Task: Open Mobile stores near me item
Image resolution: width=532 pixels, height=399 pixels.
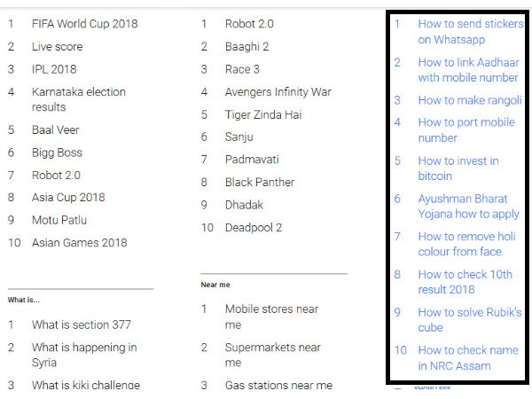Action: pyautogui.click(x=270, y=317)
